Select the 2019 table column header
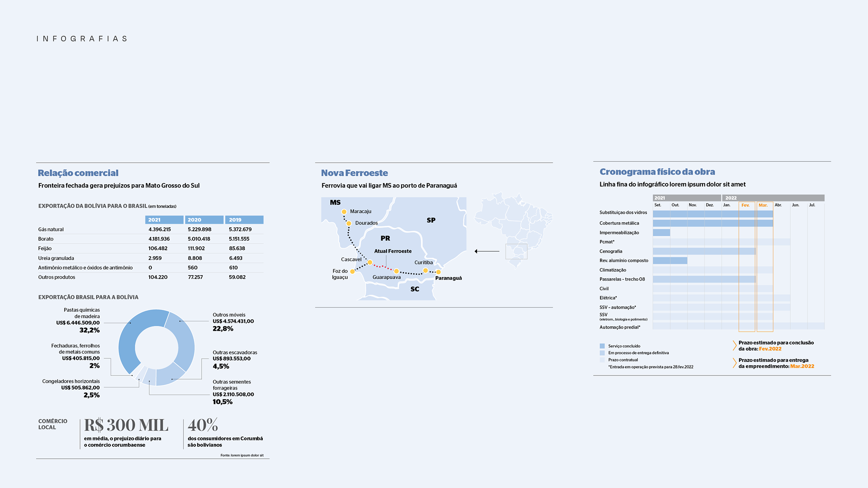868x488 pixels. click(244, 220)
